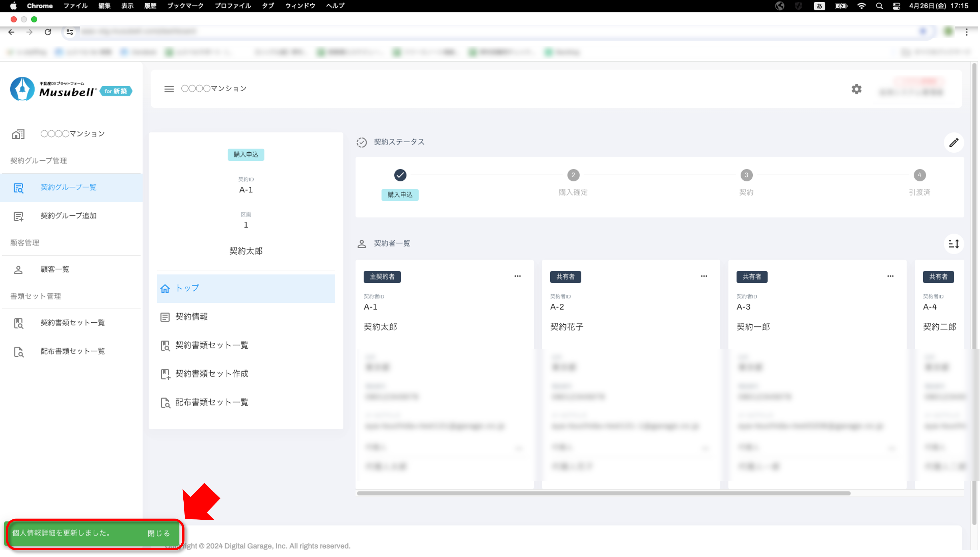
Task: Select 契約書類セット作成 in contract menu
Action: click(211, 374)
